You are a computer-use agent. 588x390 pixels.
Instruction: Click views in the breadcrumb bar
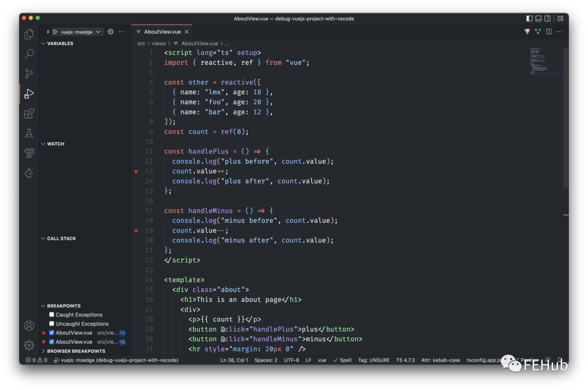pos(158,43)
